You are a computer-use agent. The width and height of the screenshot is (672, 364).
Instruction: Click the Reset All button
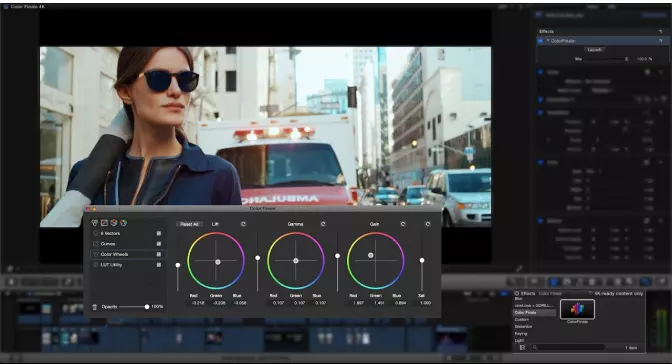[189, 224]
